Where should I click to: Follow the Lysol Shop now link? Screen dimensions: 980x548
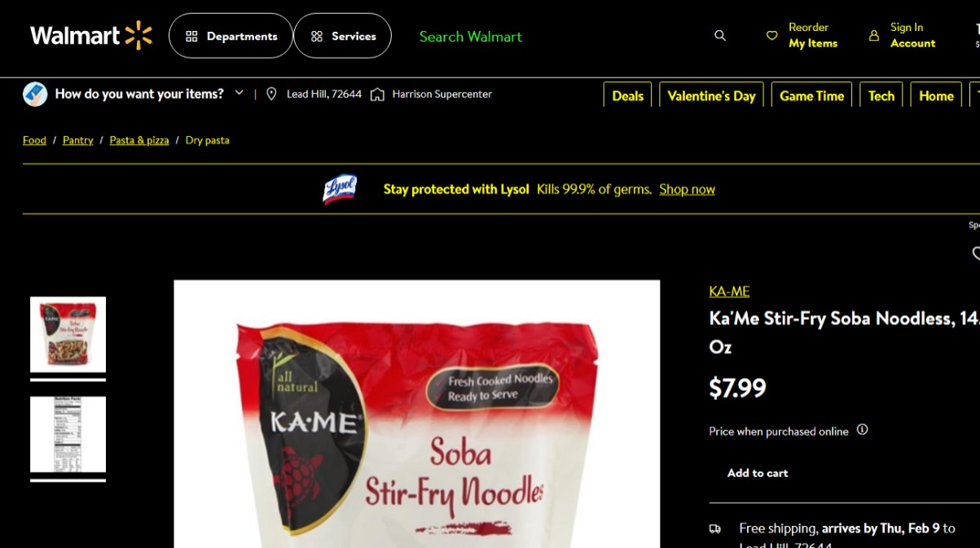pyautogui.click(x=687, y=189)
